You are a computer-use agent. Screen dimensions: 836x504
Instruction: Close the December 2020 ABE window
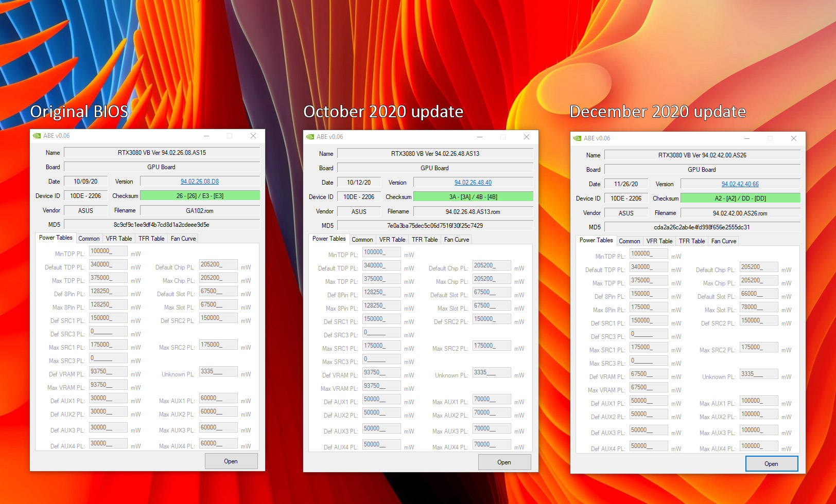click(794, 138)
